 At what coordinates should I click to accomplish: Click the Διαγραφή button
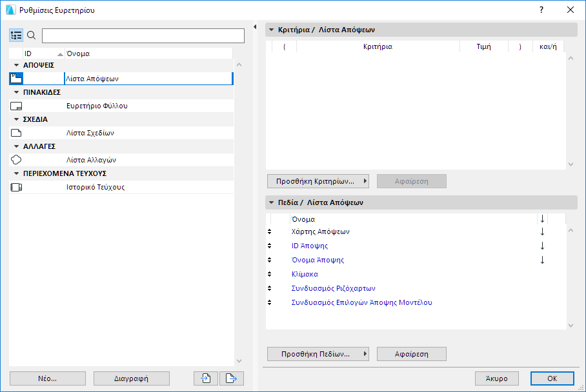[131, 378]
